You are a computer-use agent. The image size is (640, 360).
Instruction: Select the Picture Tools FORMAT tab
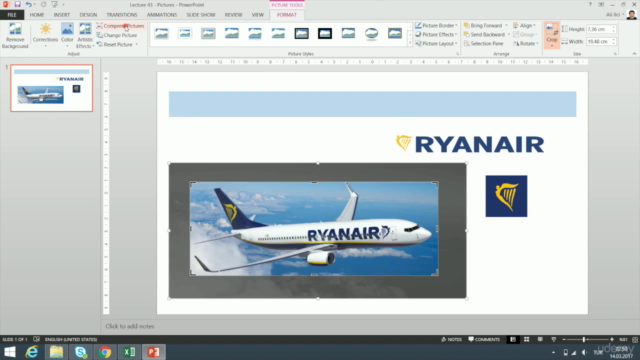[x=287, y=15]
